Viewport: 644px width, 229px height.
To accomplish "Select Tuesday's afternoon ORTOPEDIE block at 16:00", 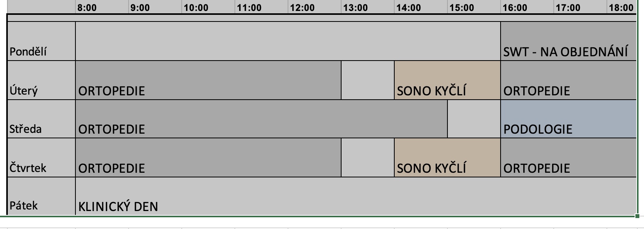I will pos(568,81).
